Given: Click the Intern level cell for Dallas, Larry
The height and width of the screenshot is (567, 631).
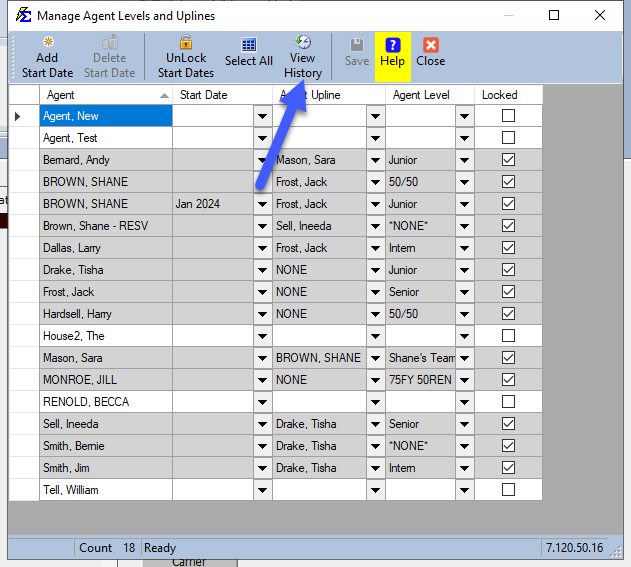Looking at the screenshot, I should 421,248.
